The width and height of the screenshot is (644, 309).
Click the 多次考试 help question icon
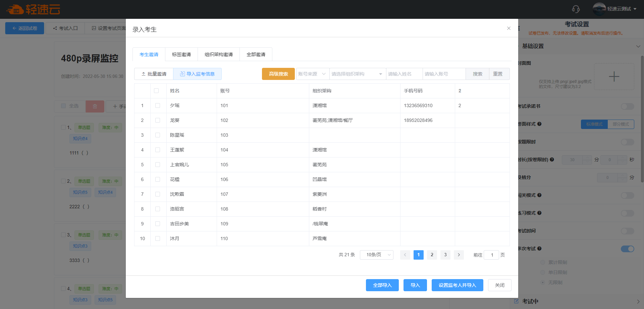(x=539, y=249)
